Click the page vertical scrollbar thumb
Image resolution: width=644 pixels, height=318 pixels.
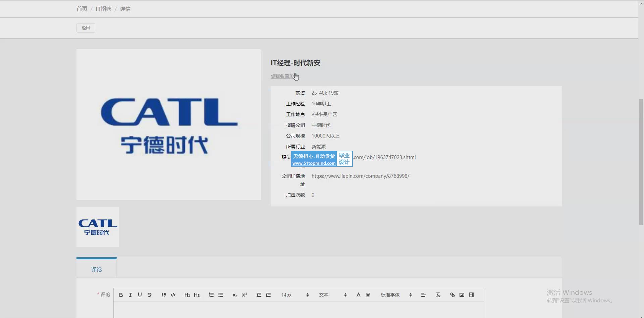coord(641,162)
